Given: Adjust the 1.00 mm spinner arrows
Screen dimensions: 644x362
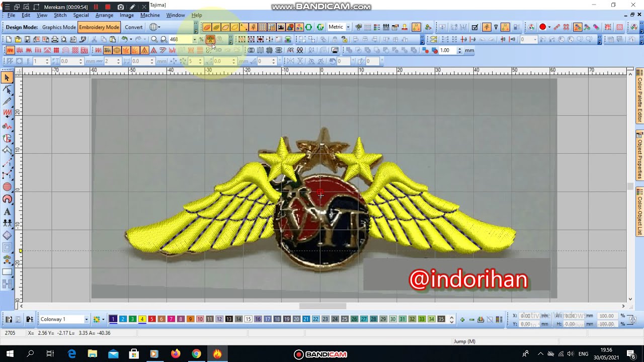Looking at the screenshot, I should [x=459, y=50].
